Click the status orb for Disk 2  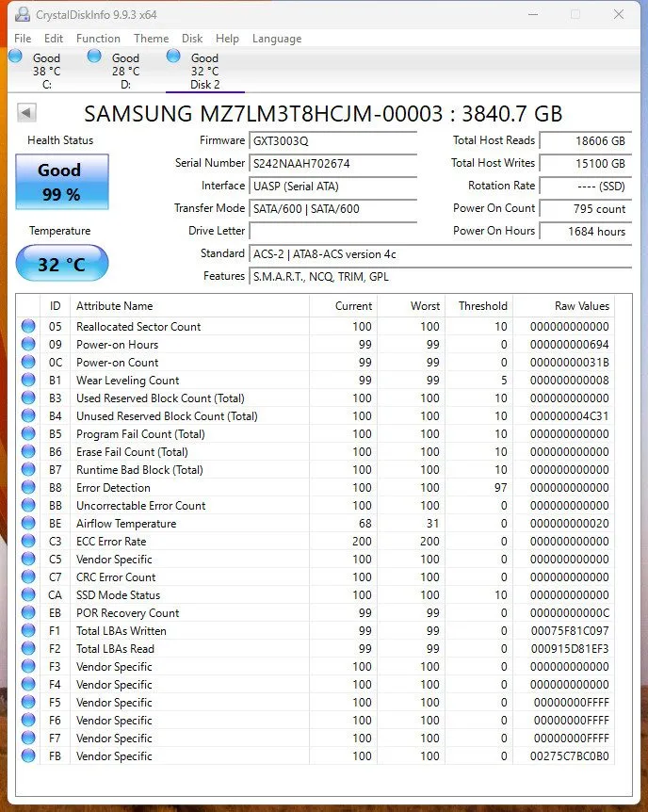(x=173, y=56)
